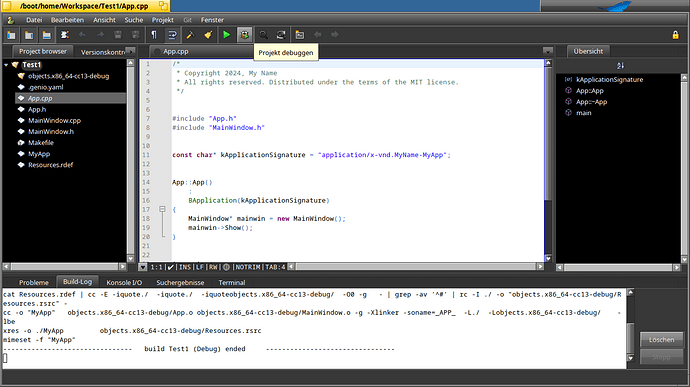Click the INS status bar indicator

coord(185,267)
